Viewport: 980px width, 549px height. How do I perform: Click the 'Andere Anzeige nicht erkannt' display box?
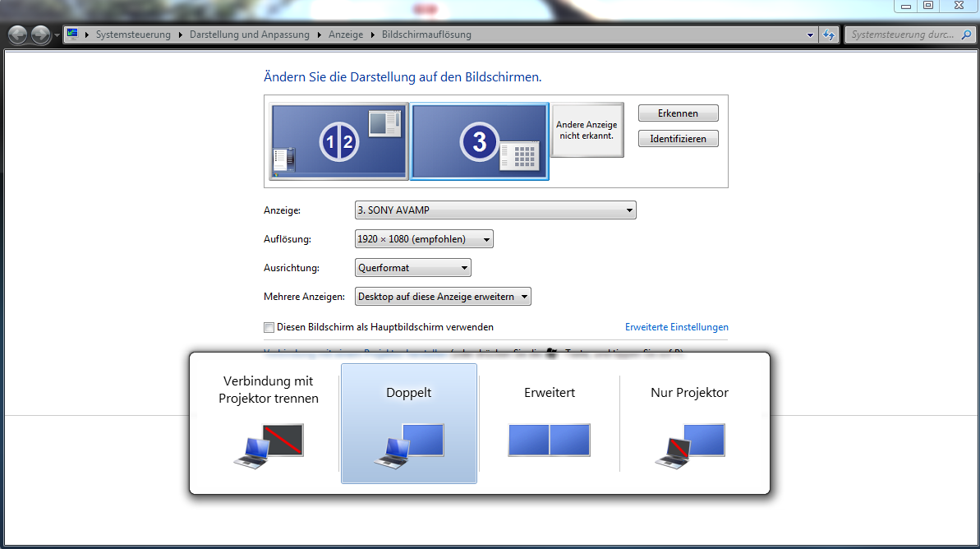click(587, 130)
